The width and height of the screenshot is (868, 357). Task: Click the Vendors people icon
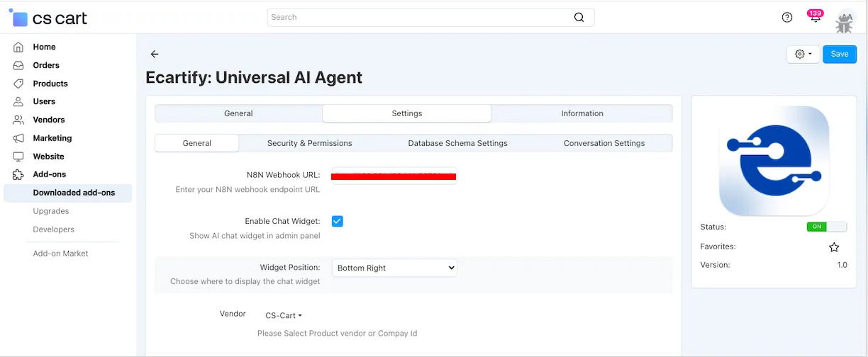pos(18,120)
